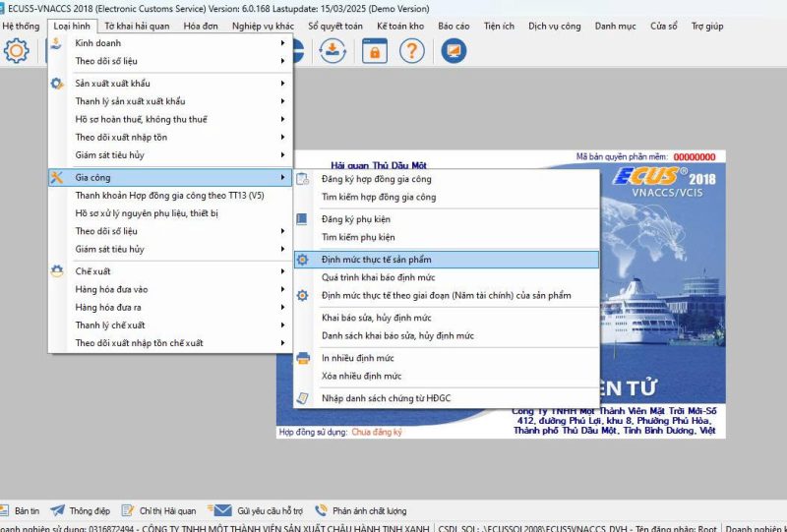Expand the Kinh doanh submenu arrow

[282, 43]
